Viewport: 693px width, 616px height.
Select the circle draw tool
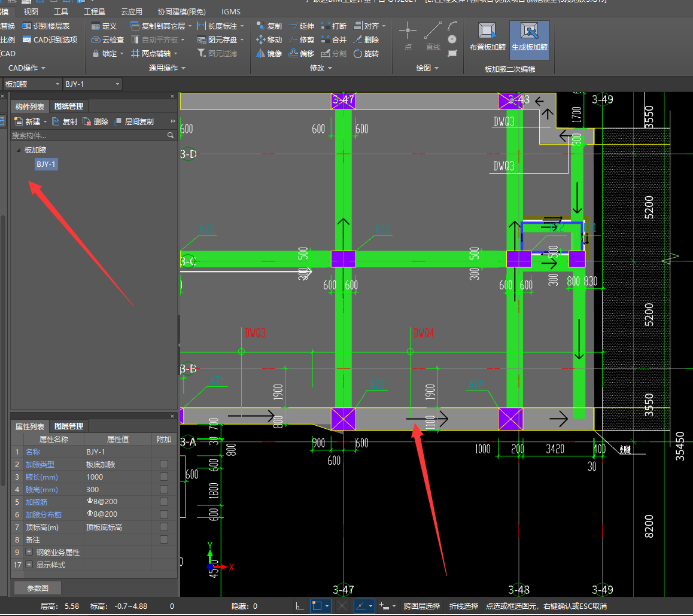point(452,39)
